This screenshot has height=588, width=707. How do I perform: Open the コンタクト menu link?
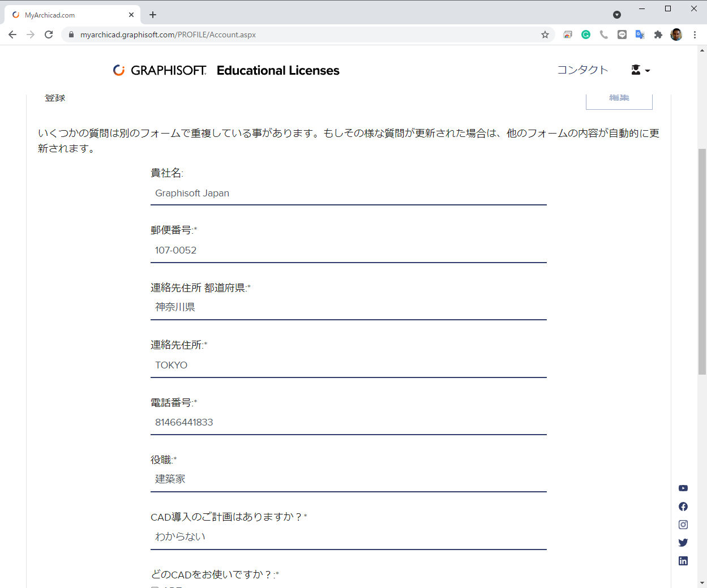click(582, 70)
